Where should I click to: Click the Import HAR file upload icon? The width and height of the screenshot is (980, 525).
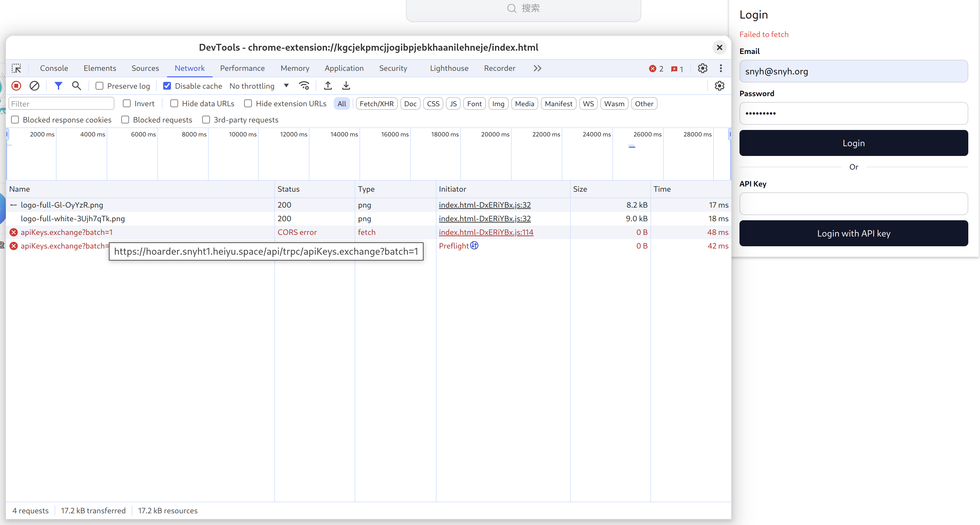(328, 86)
